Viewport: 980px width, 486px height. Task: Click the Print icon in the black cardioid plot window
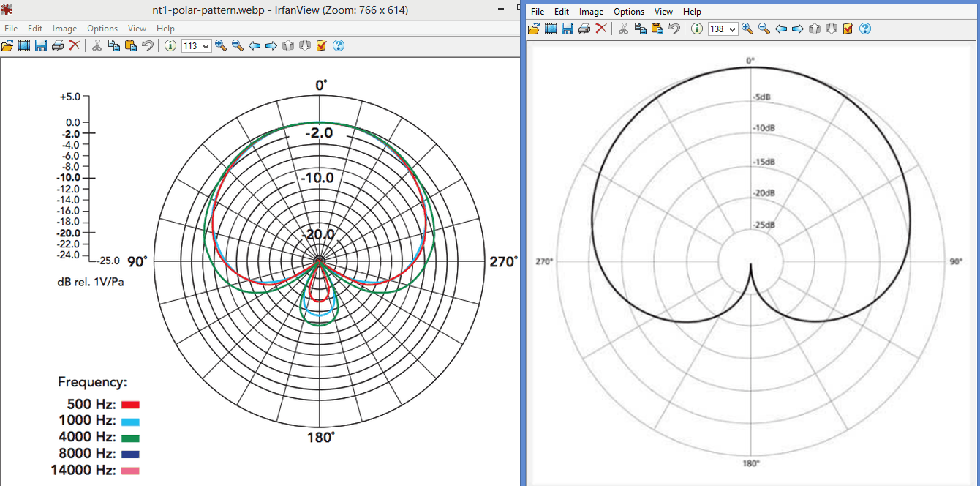point(584,29)
